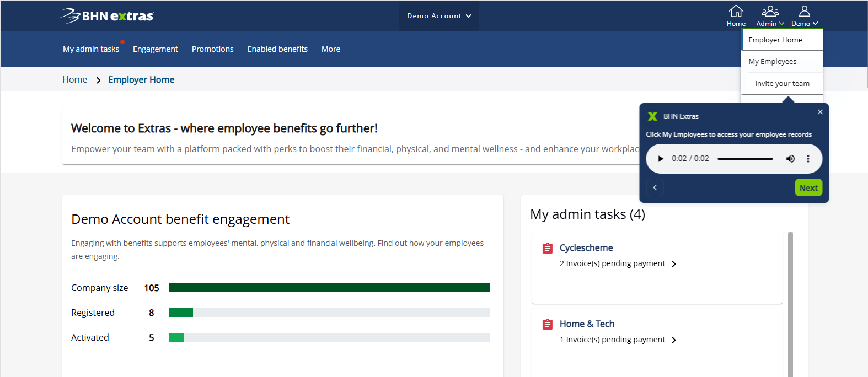Viewport: 868px width, 377px height.
Task: Select Employer Home in Admin menu
Action: point(782,40)
